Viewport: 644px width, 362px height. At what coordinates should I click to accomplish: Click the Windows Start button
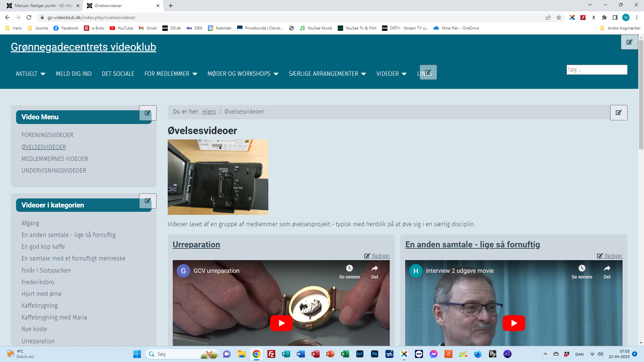tap(137, 354)
